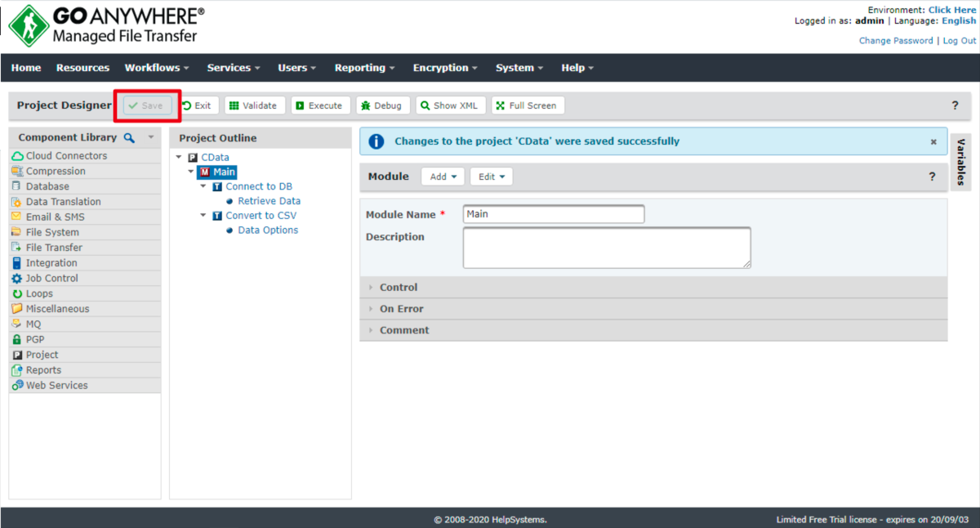Viewport: 980px width, 528px height.
Task: Click the blue info icon in the notification
Action: point(376,141)
